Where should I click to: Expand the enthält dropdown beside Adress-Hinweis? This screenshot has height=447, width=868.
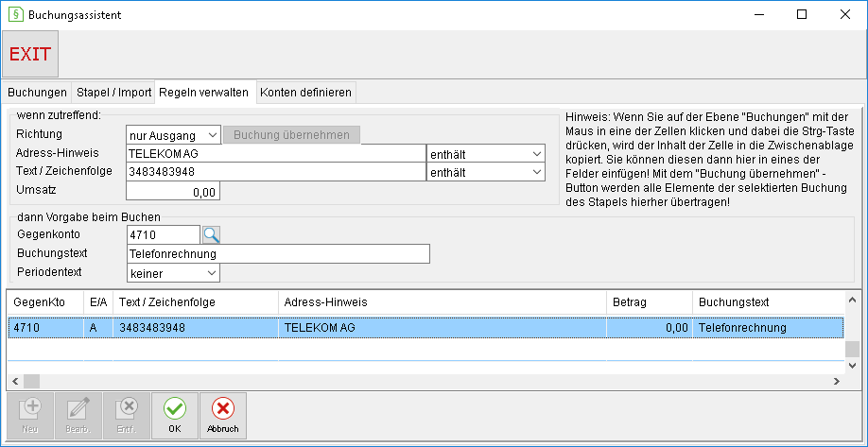[x=485, y=153]
